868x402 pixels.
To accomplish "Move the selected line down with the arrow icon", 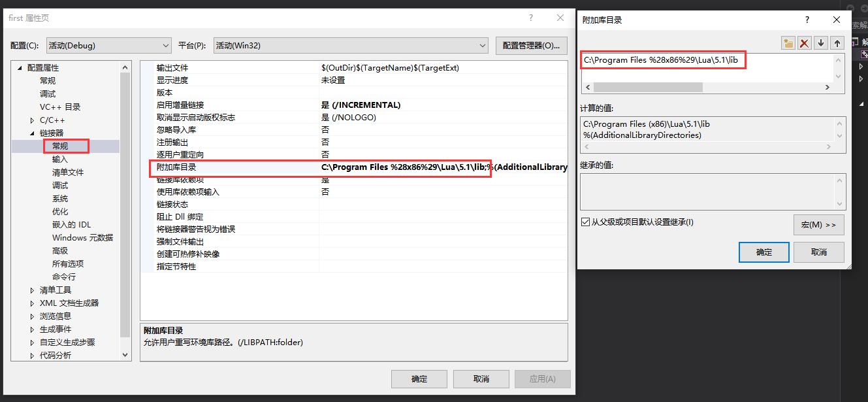I will 821,43.
